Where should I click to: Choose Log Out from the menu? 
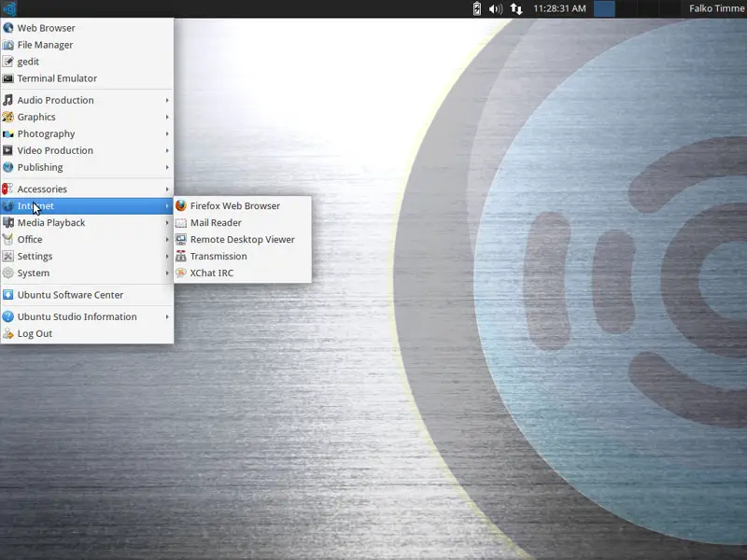[x=87, y=333]
